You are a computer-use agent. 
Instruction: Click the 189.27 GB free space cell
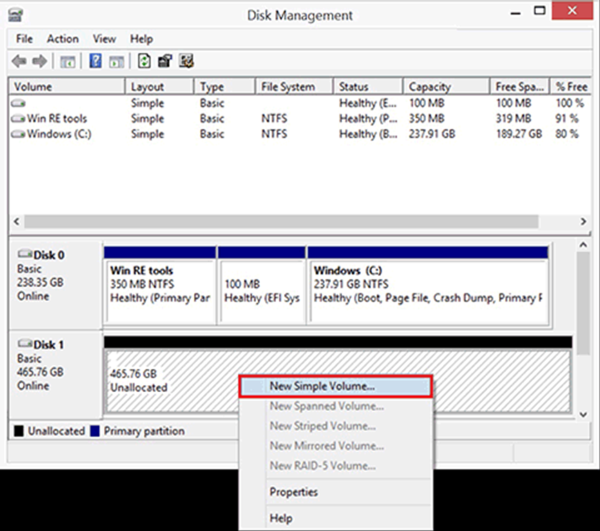519,134
